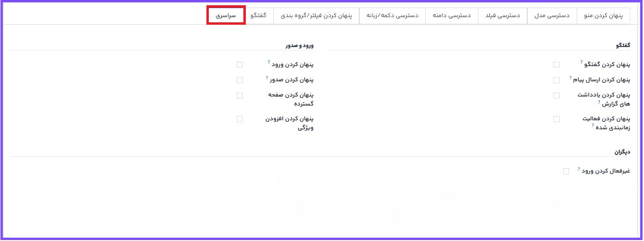Check the پنهان کردن فعالیت زمانبندی شده box
Viewport: 644px width, 241px height.
pos(556,119)
